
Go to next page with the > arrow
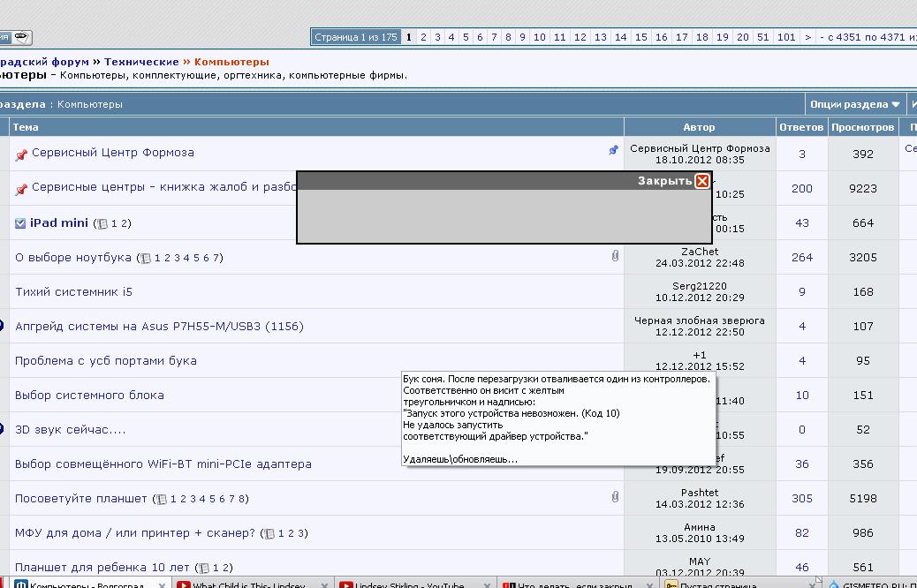click(807, 37)
